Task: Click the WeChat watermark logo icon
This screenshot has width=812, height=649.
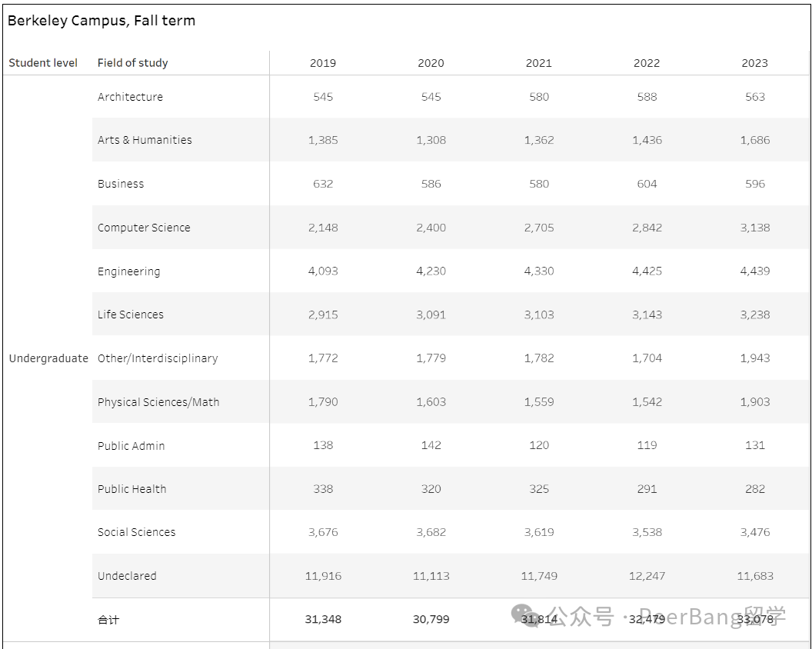Action: click(x=526, y=615)
